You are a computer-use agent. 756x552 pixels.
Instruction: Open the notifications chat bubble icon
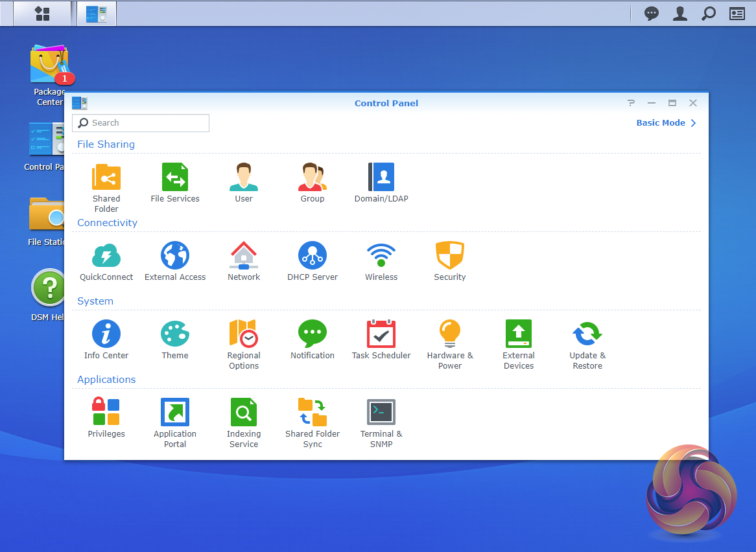(x=652, y=14)
